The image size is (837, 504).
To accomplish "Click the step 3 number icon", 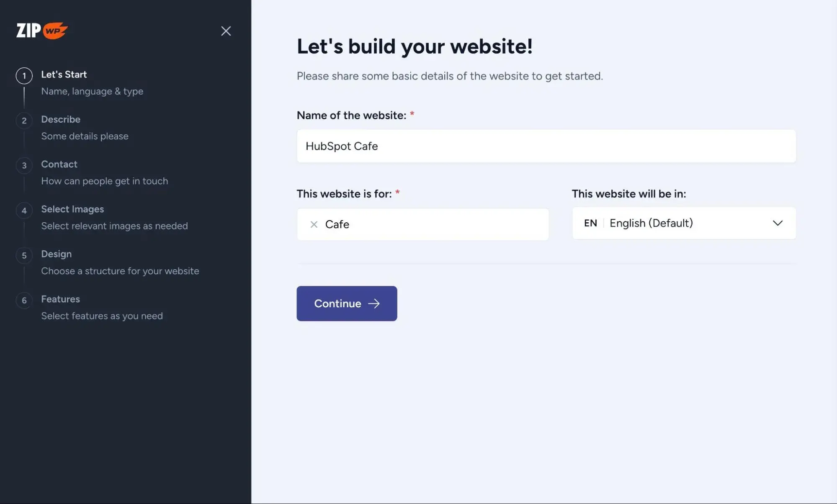I will pyautogui.click(x=24, y=165).
